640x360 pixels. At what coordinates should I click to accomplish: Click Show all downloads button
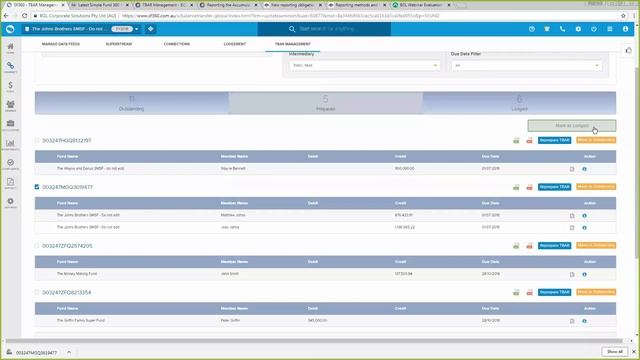point(614,352)
